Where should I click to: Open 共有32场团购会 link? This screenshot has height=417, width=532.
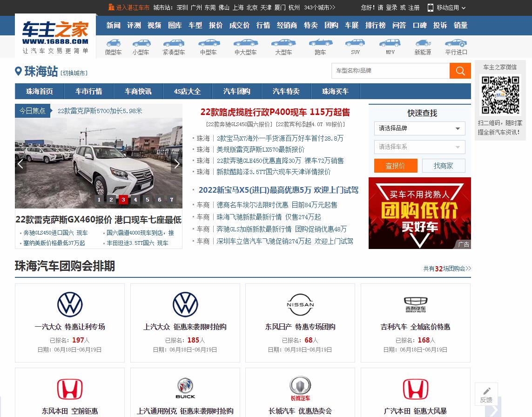[447, 269]
